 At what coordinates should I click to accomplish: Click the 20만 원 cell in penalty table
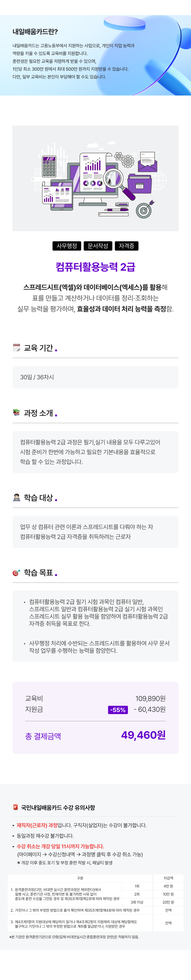pyautogui.click(x=168, y=902)
